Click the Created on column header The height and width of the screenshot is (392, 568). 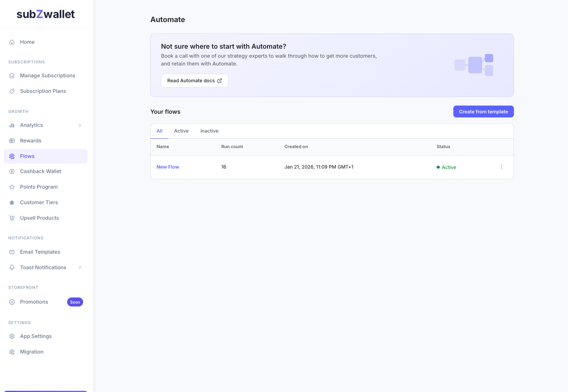[x=296, y=146]
